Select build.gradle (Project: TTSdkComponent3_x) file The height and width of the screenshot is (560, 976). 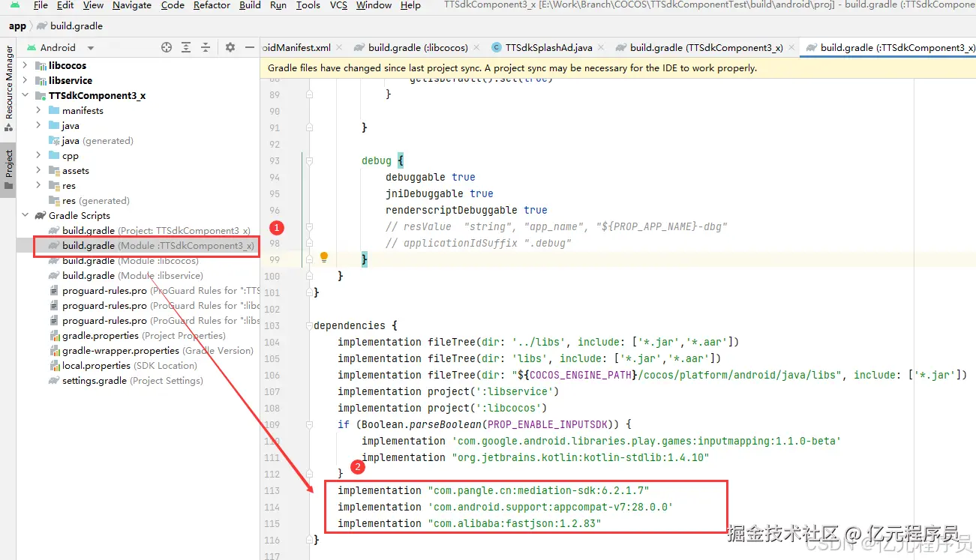coord(156,231)
